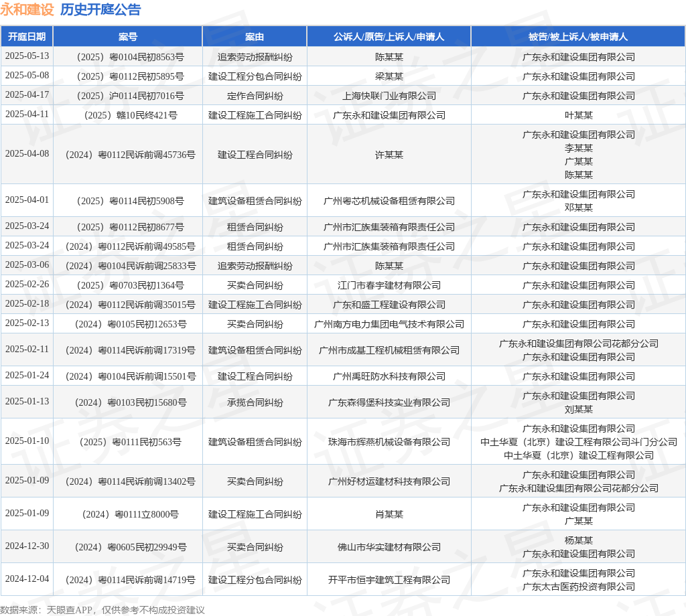This screenshot has height=616, width=686.
Task: Click the 承揽合同纠纷 cell
Action: (x=255, y=402)
